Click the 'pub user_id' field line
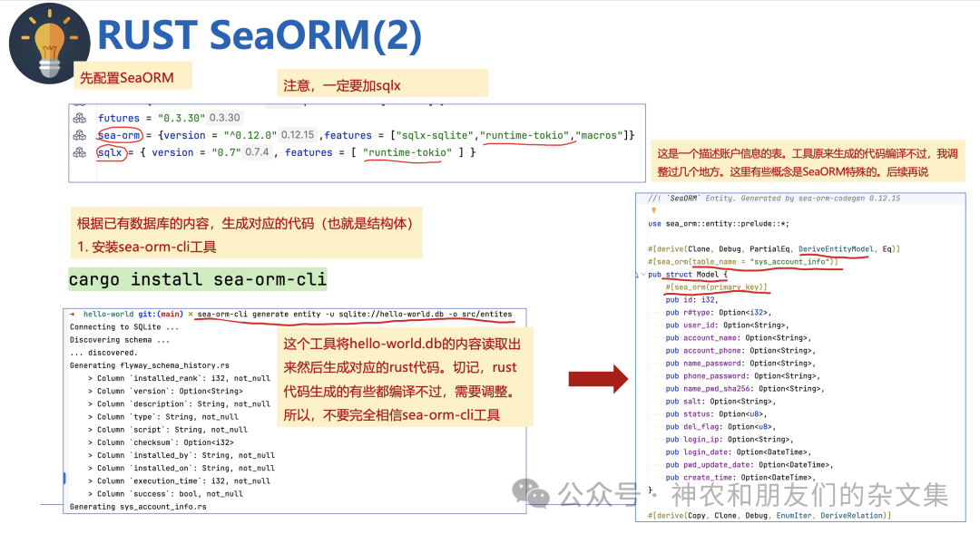The height and width of the screenshot is (534, 980). (x=728, y=325)
